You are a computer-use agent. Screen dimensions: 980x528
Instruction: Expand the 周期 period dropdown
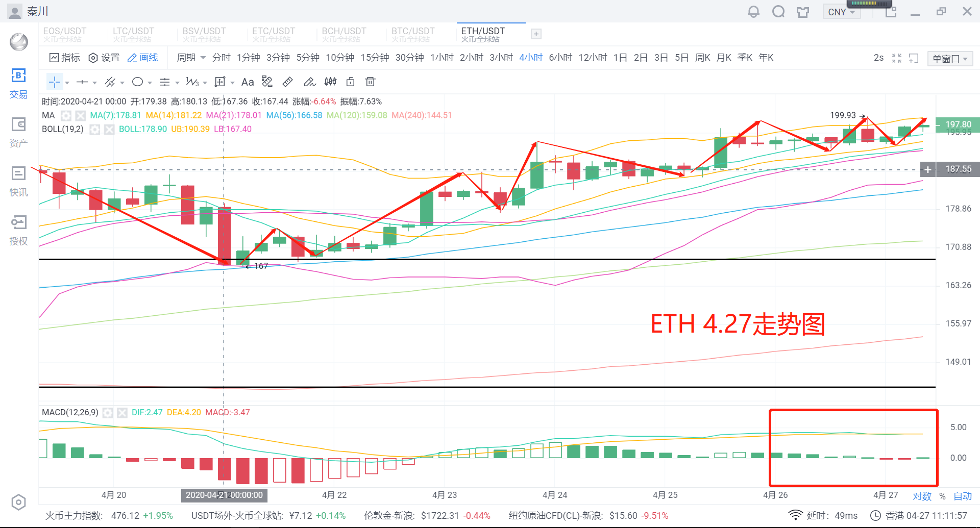click(191, 58)
